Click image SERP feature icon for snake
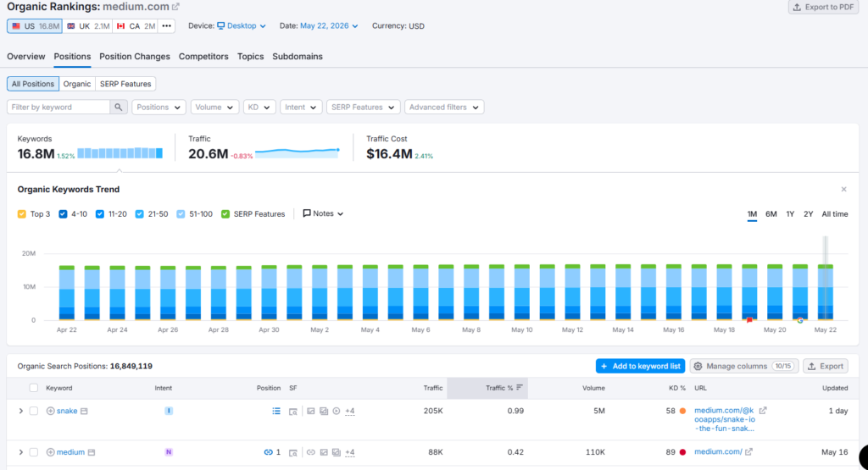The height and width of the screenshot is (470, 868). pyautogui.click(x=311, y=411)
